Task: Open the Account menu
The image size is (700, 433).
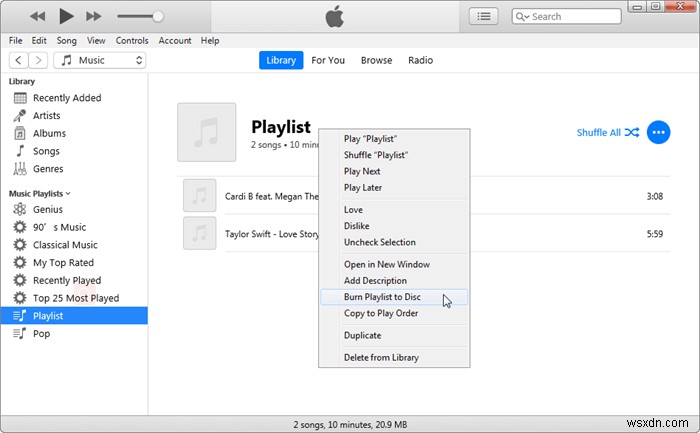Action: coord(175,41)
